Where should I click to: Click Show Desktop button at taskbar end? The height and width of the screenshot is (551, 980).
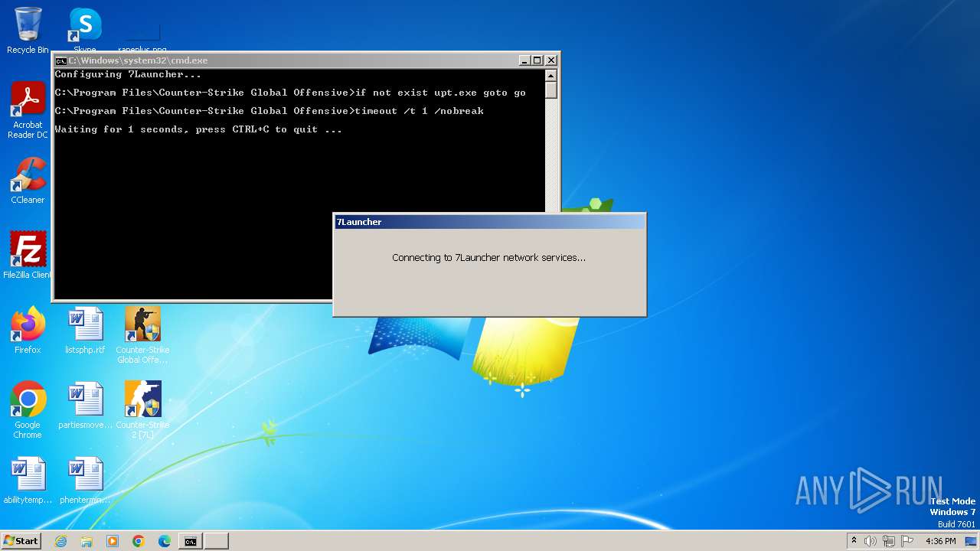pos(972,541)
